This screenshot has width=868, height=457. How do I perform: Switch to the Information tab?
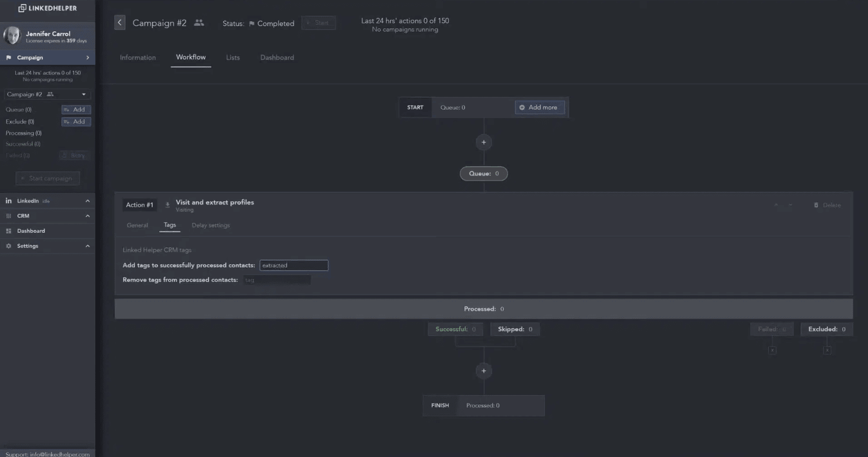click(x=138, y=57)
